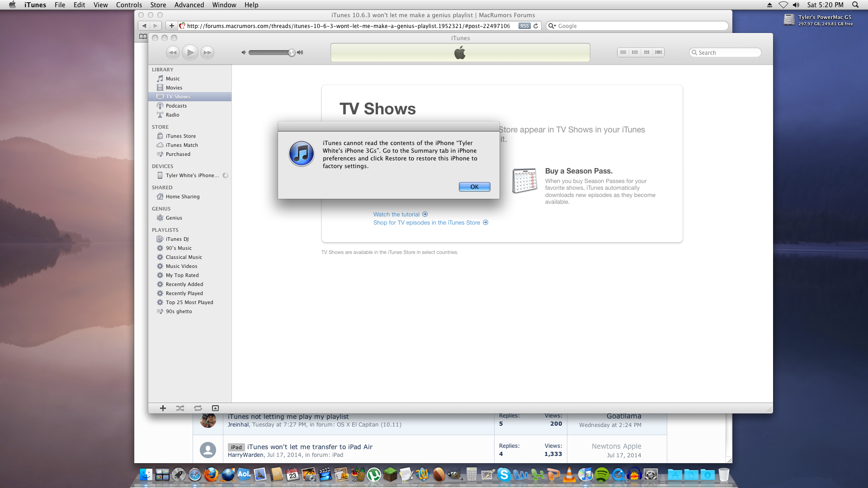Select Podcasts in library
Viewport: 868px width, 488px height.
(176, 106)
